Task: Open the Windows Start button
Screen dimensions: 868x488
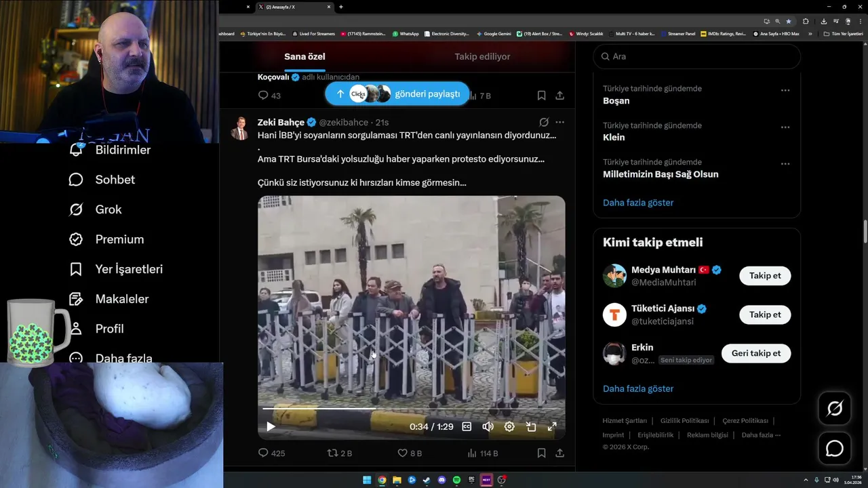Action: pyautogui.click(x=367, y=480)
